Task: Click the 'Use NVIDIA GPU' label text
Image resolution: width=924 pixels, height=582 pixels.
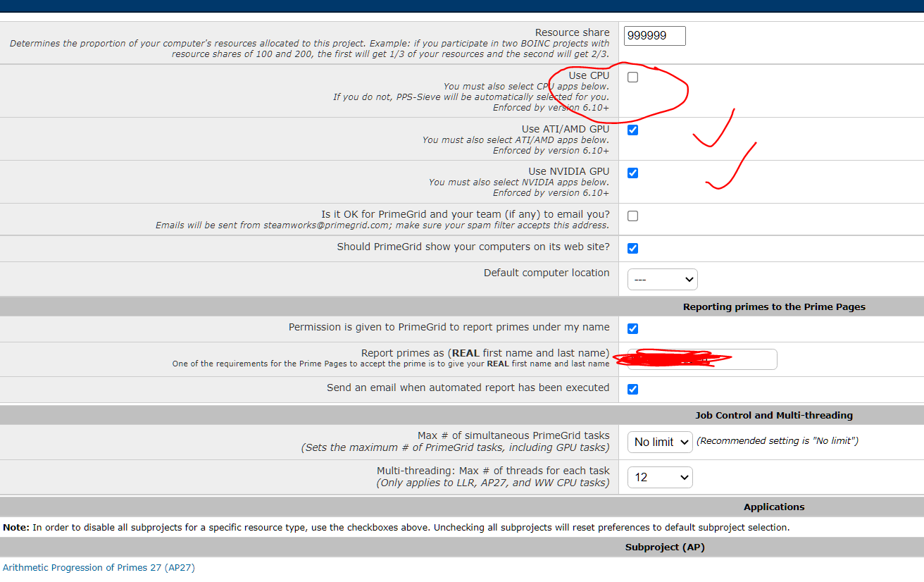Action: [x=569, y=171]
